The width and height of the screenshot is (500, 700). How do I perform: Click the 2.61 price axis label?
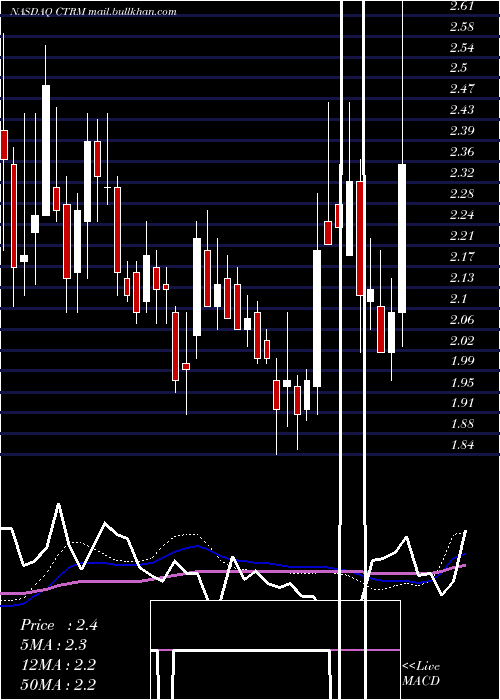click(461, 6)
